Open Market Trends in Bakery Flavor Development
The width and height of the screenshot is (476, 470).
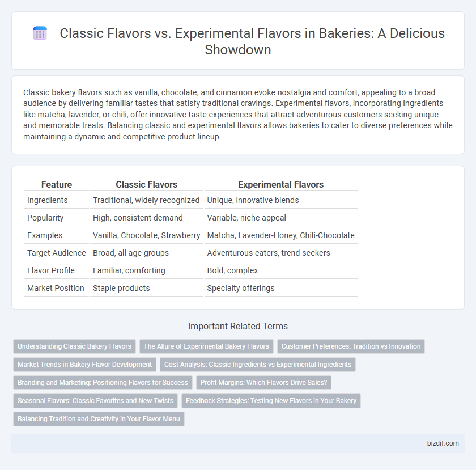[x=84, y=365]
